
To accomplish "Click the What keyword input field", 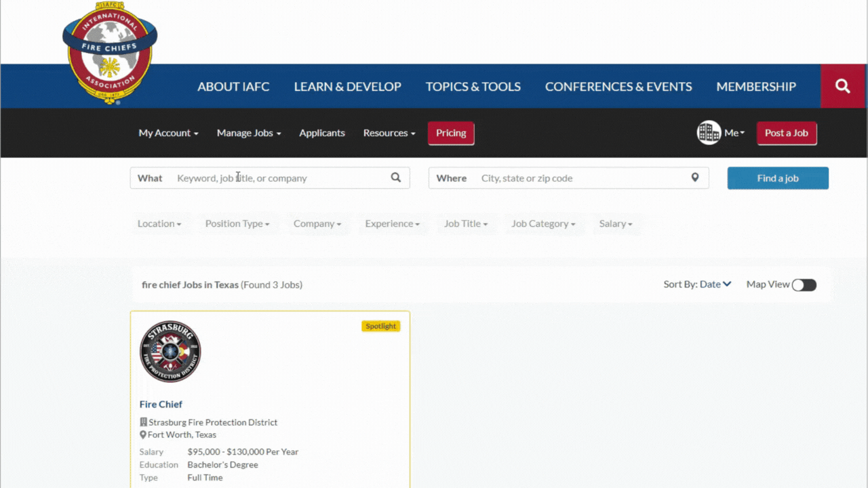I will (278, 178).
